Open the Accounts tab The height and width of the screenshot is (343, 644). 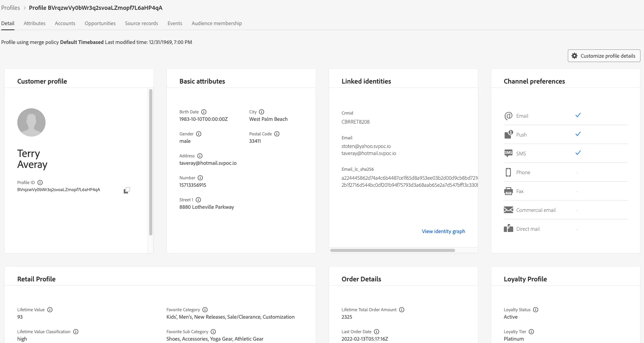pos(65,23)
